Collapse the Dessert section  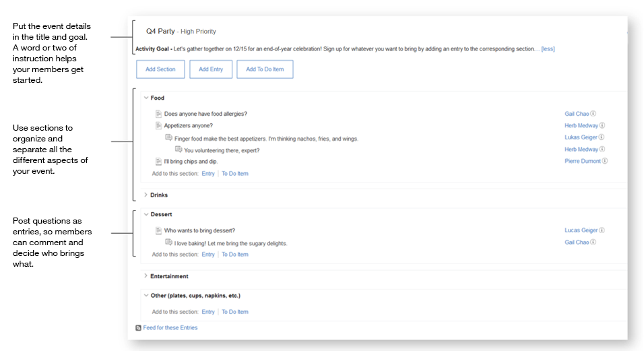pyautogui.click(x=146, y=214)
